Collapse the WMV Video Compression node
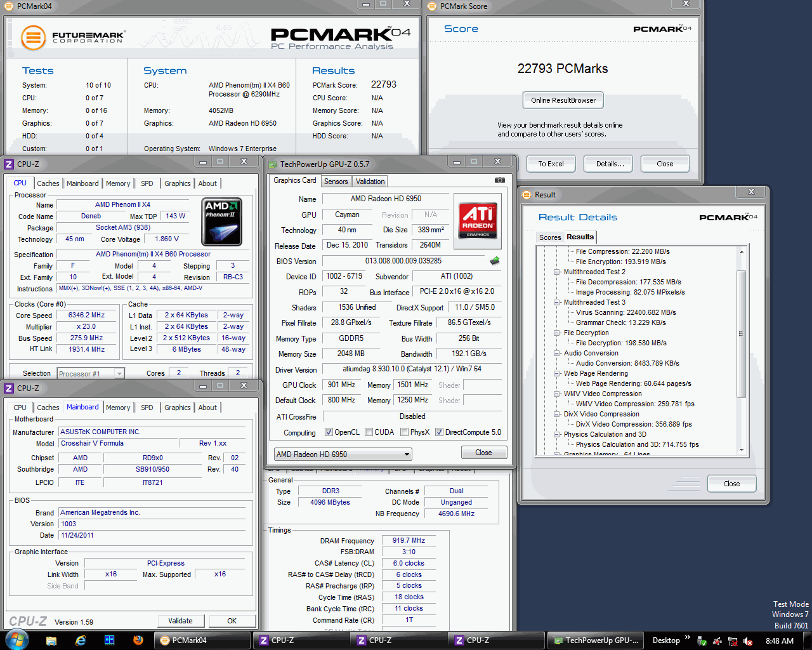The image size is (812, 650). (x=557, y=394)
